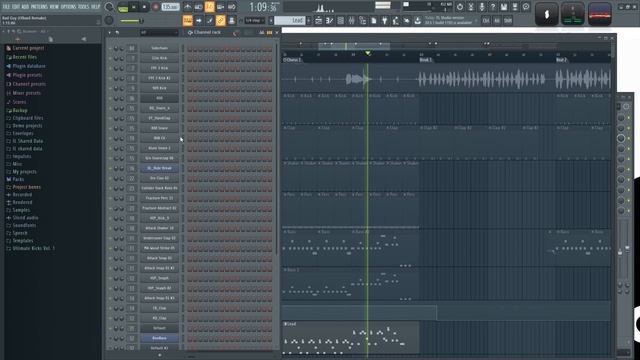Click the Shift modifier button
Image resolution: width=640 pixels, height=360 pixels.
pos(508,20)
